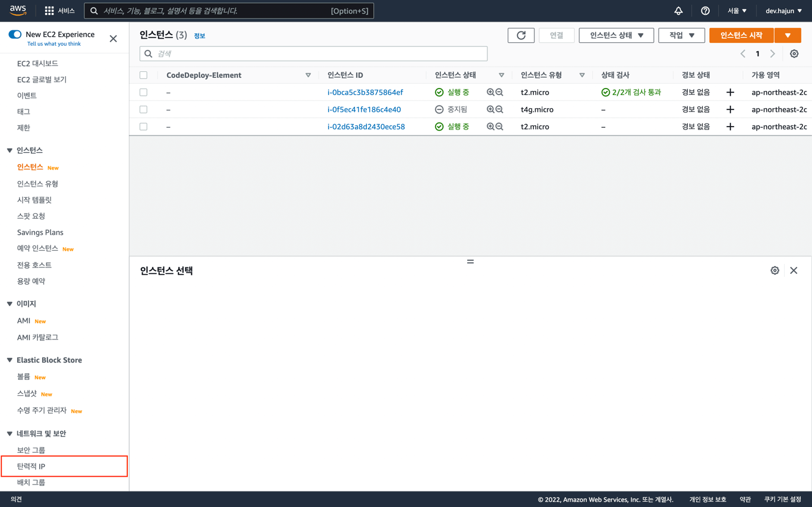Viewport: 812px width, 507px height.
Task: Collapse the Elastic Block Store section
Action: [x=10, y=360]
